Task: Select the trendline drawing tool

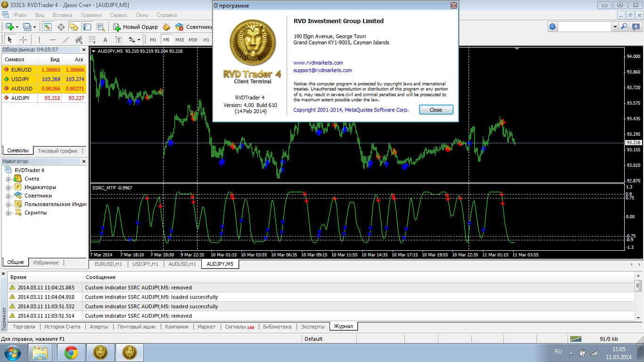Action: click(x=66, y=40)
